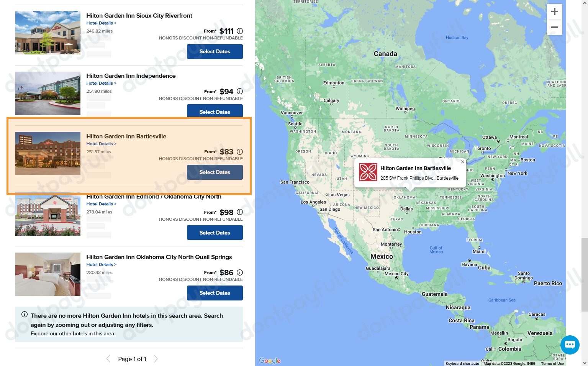
Task: Open the chat widget
Action: (570, 345)
